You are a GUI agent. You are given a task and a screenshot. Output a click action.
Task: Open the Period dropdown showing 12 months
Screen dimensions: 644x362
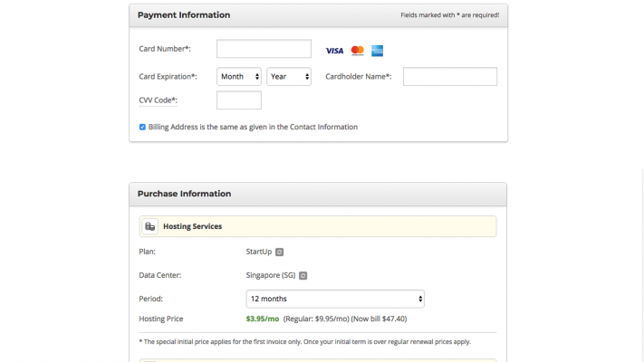(x=335, y=299)
